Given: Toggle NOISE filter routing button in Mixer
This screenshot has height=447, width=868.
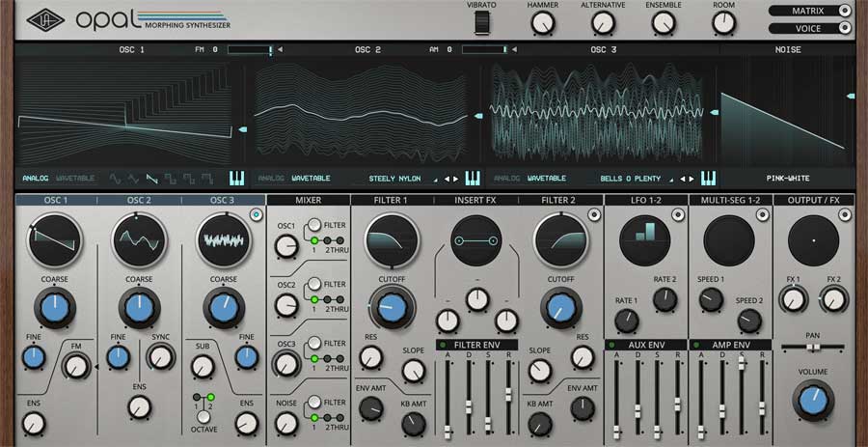Looking at the screenshot, I should coord(314,403).
